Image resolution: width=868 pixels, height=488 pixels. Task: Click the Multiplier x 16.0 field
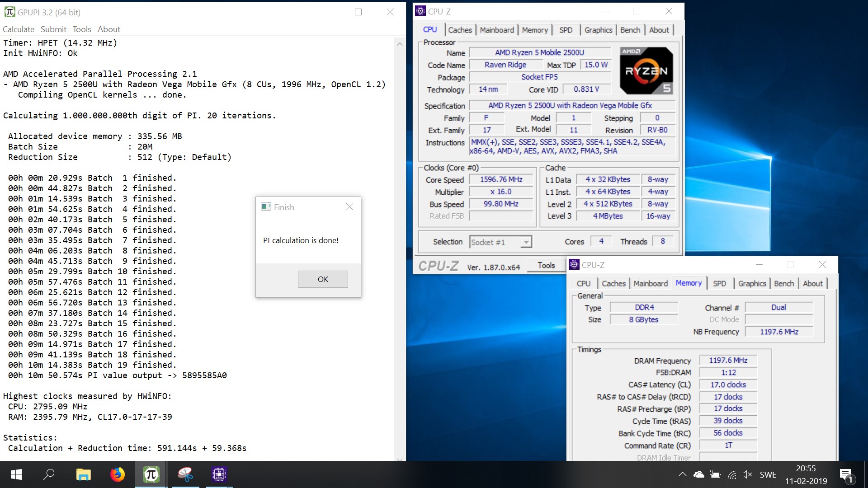(501, 192)
